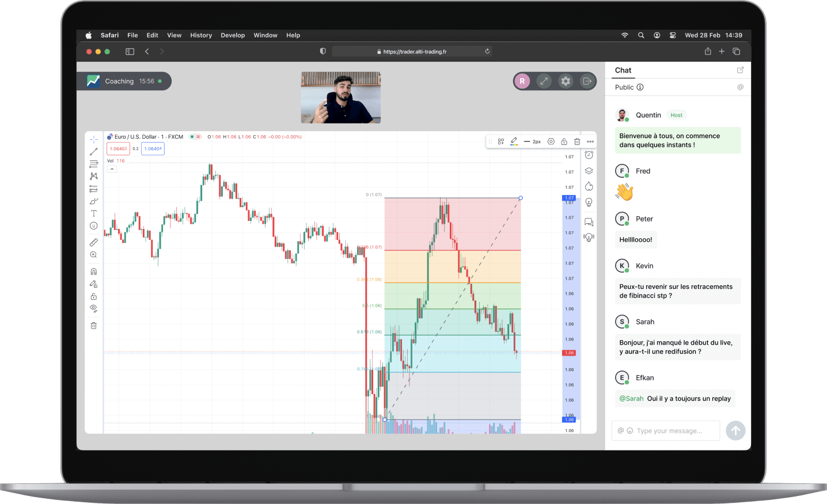
Task: Click Kevin's Fibonacci question message
Action: click(678, 291)
